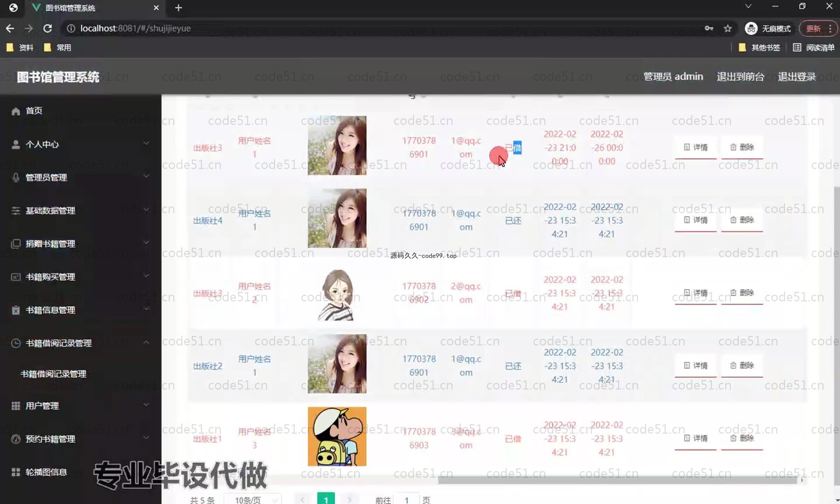Click the browser forward arrow
Image resolution: width=840 pixels, height=504 pixels.
(29, 28)
